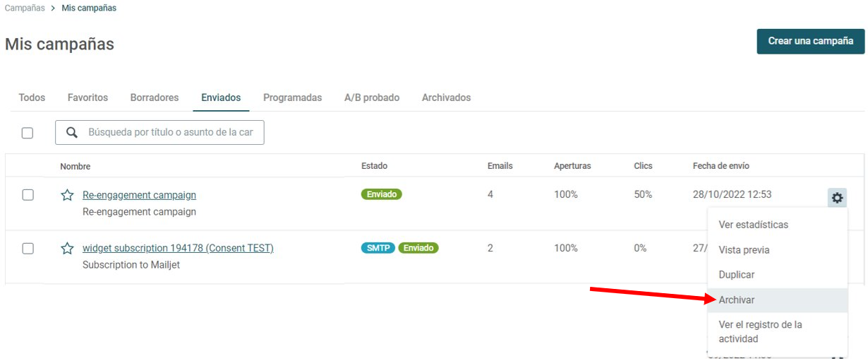The height and width of the screenshot is (361, 868).
Task: Click the magnifying glass search icon
Action: (71, 132)
